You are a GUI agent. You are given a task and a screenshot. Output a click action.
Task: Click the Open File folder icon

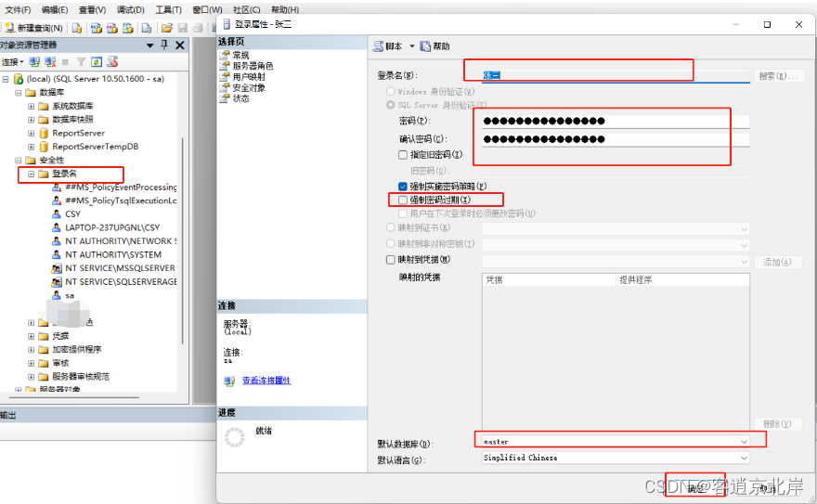[167, 28]
